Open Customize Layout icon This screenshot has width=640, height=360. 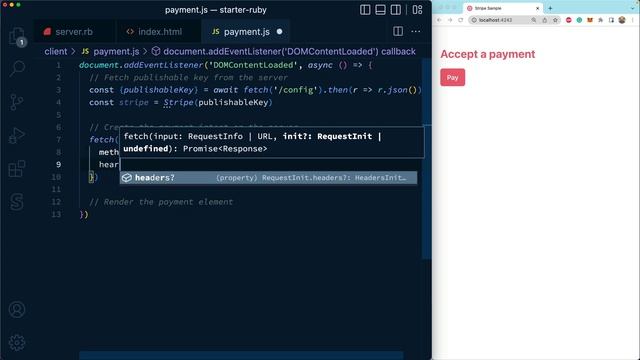[417, 10]
